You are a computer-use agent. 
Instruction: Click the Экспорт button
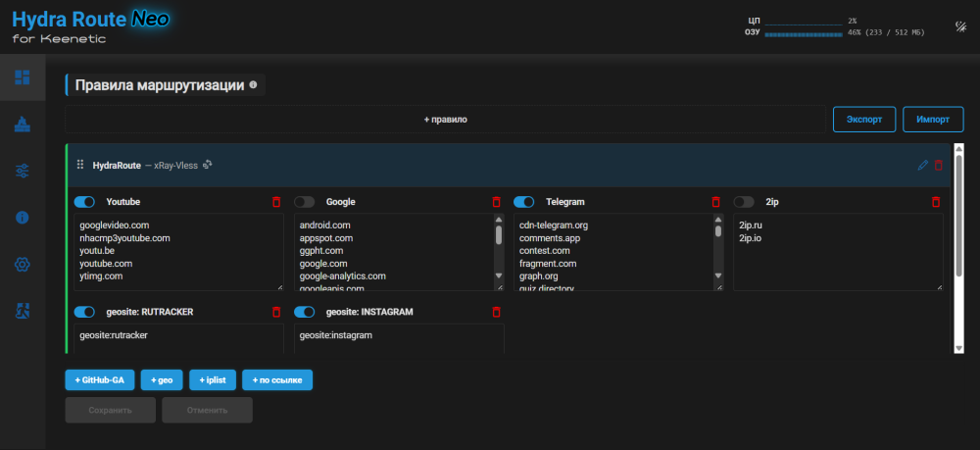pos(864,120)
